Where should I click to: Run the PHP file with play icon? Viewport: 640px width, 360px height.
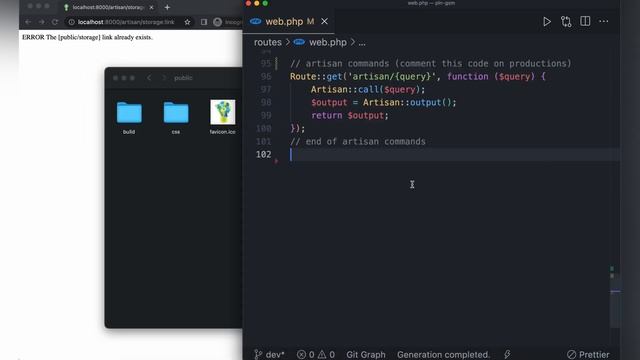pos(547,22)
